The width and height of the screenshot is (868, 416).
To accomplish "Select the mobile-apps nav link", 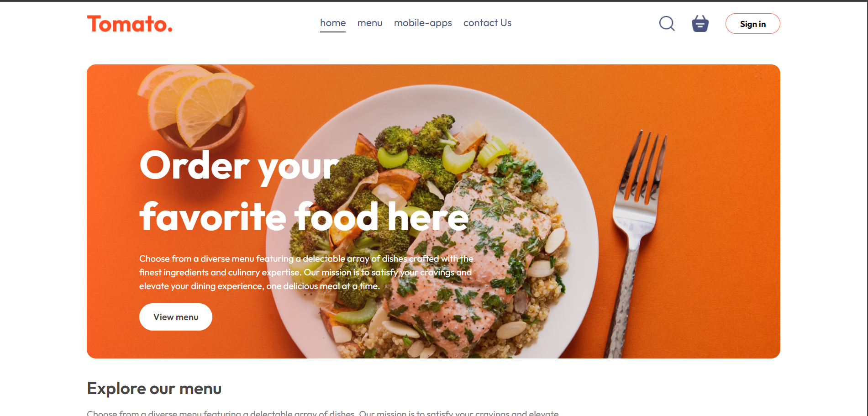I will [423, 23].
